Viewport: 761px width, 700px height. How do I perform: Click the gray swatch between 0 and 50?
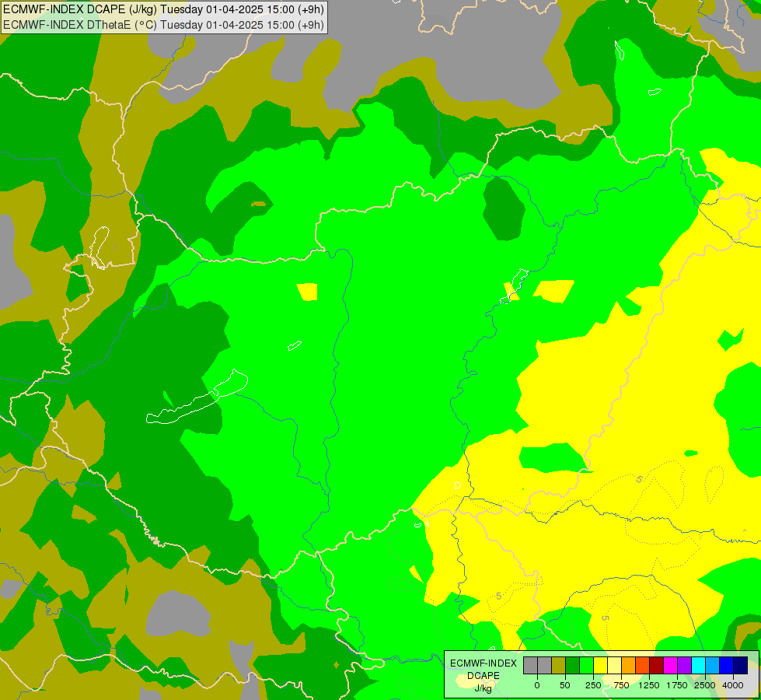point(545,665)
